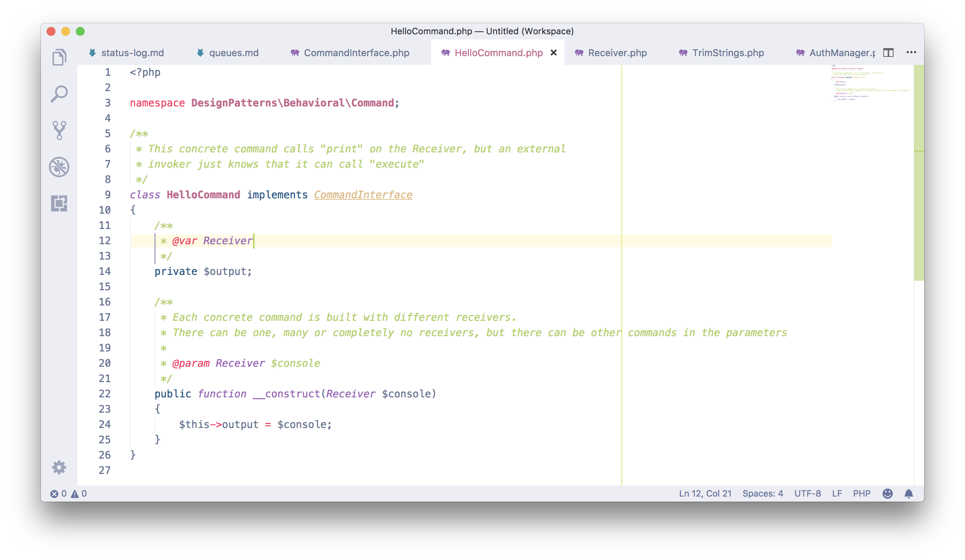Close the HelloCommand.php tab
The height and width of the screenshot is (560, 965).
554,53
